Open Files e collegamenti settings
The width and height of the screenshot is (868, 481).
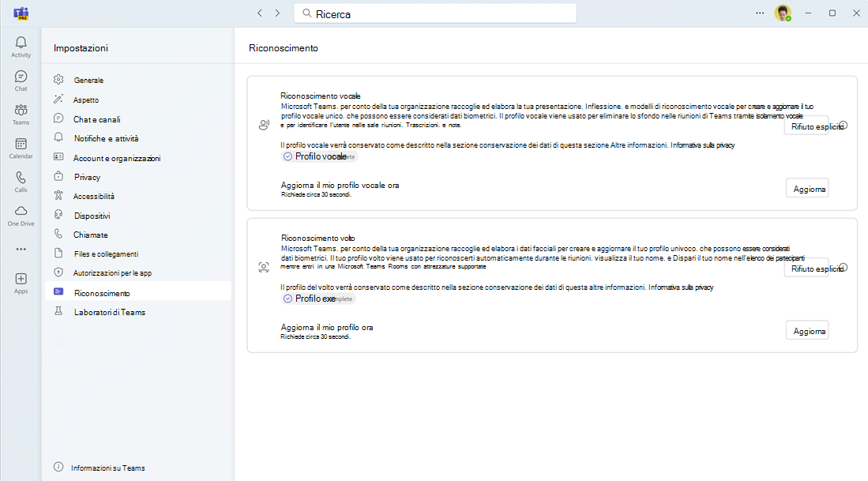click(138, 254)
